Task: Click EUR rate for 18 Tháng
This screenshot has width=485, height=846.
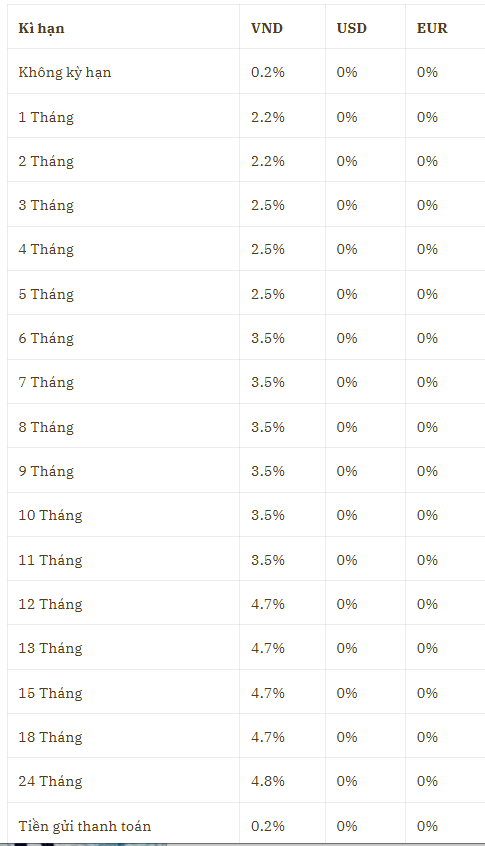Action: [x=427, y=737]
